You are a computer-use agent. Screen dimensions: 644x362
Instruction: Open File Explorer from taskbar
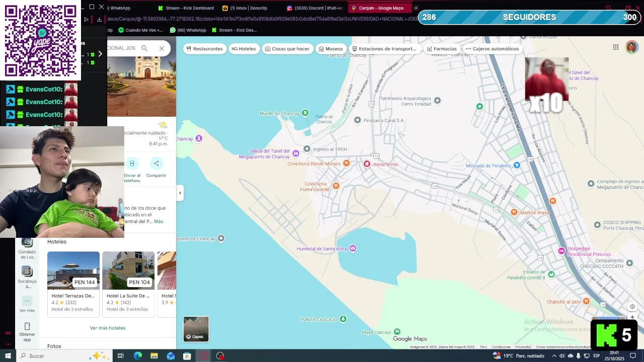[154, 355]
